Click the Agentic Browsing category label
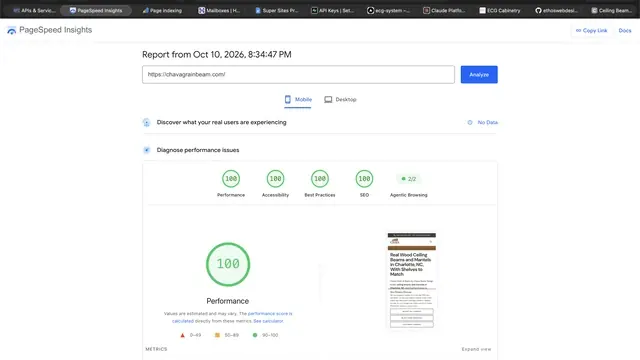Image resolution: width=640 pixels, height=360 pixels. [x=409, y=195]
